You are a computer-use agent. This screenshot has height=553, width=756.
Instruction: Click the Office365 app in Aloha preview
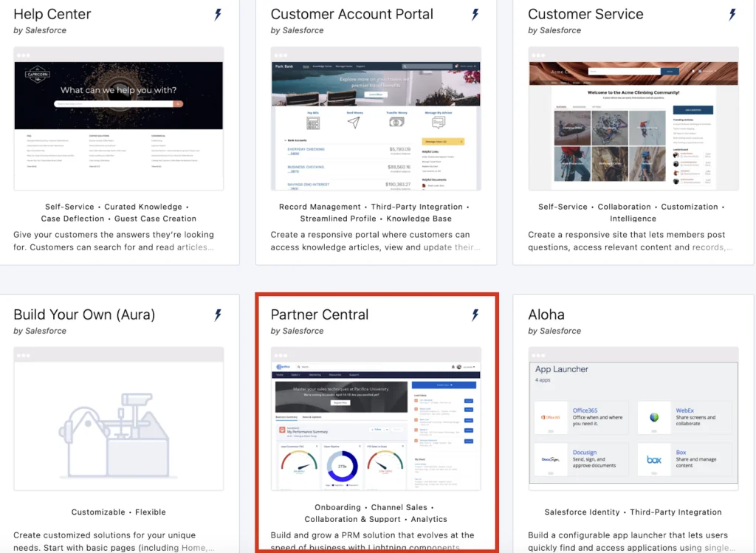pos(582,418)
